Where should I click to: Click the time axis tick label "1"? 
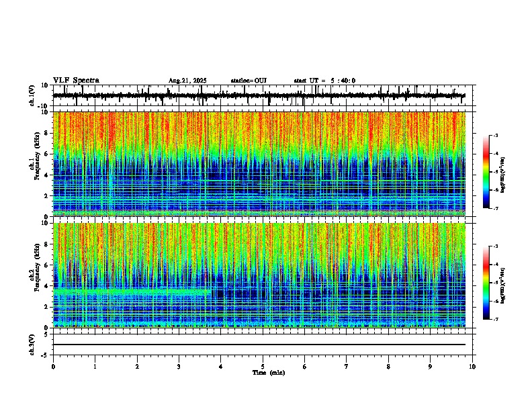pyautogui.click(x=95, y=367)
